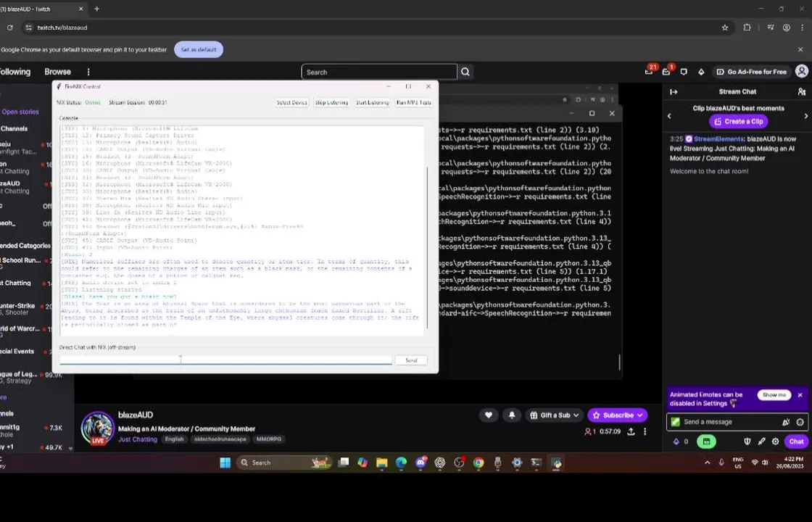Show next chat highlight with right chevron
Image resolution: width=812 pixels, height=522 pixels.
pos(805,116)
